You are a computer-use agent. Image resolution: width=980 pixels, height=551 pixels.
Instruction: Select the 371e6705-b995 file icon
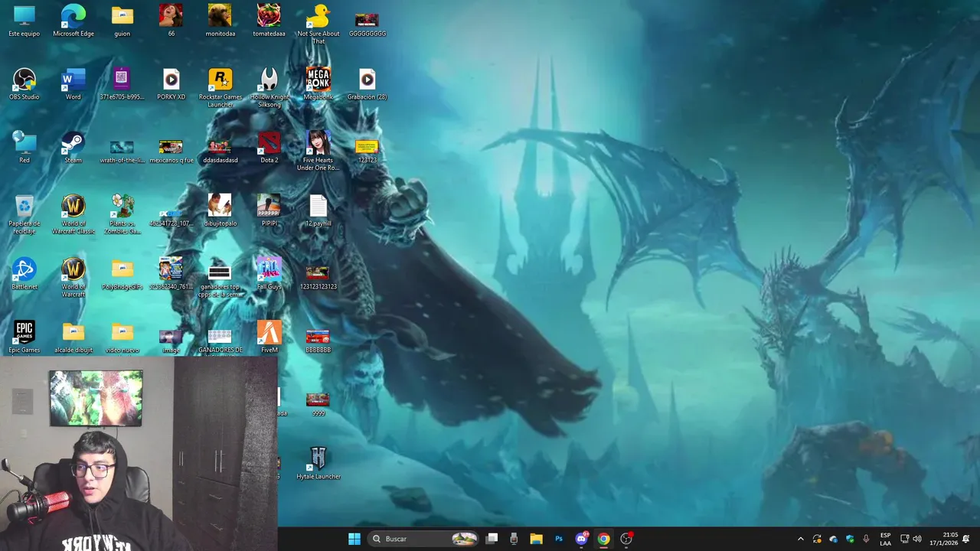coord(122,84)
